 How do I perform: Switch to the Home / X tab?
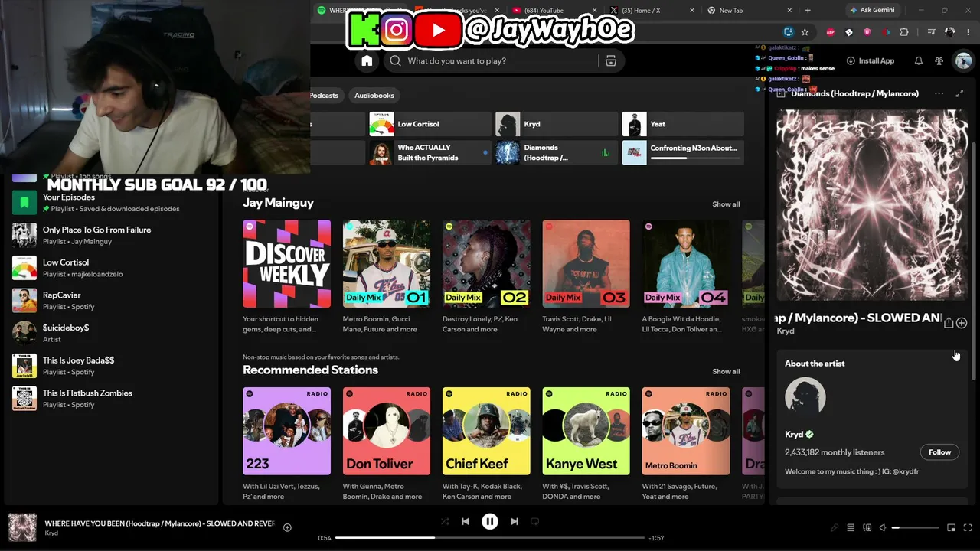pos(651,11)
